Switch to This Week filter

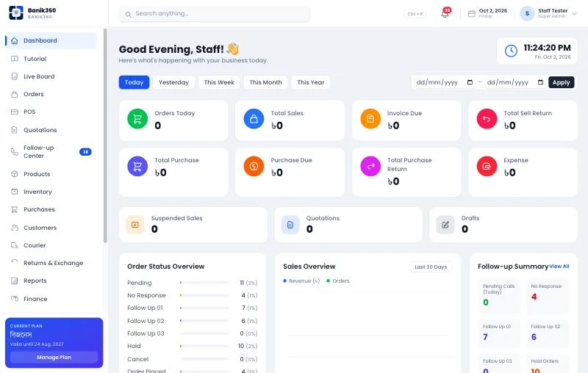point(219,82)
